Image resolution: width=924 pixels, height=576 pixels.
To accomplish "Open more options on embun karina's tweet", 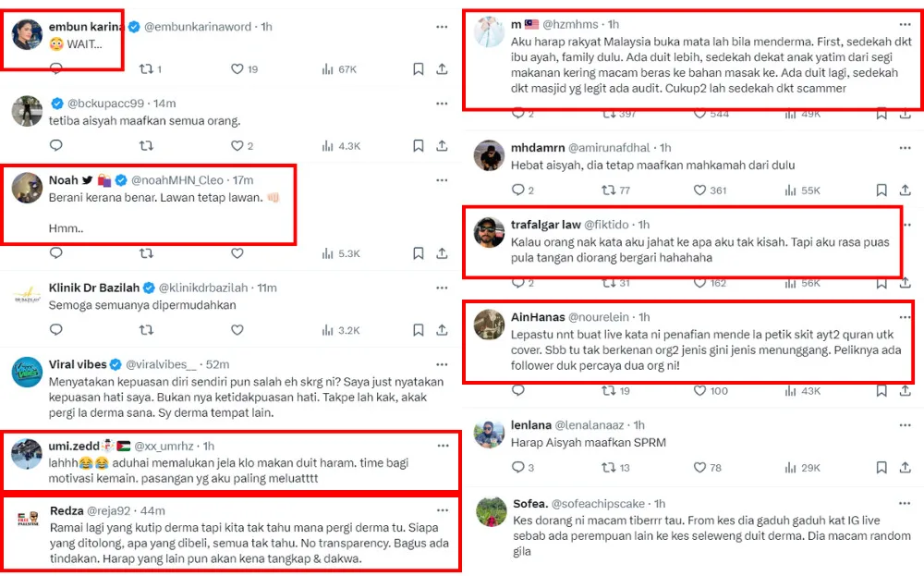I will 442,28.
